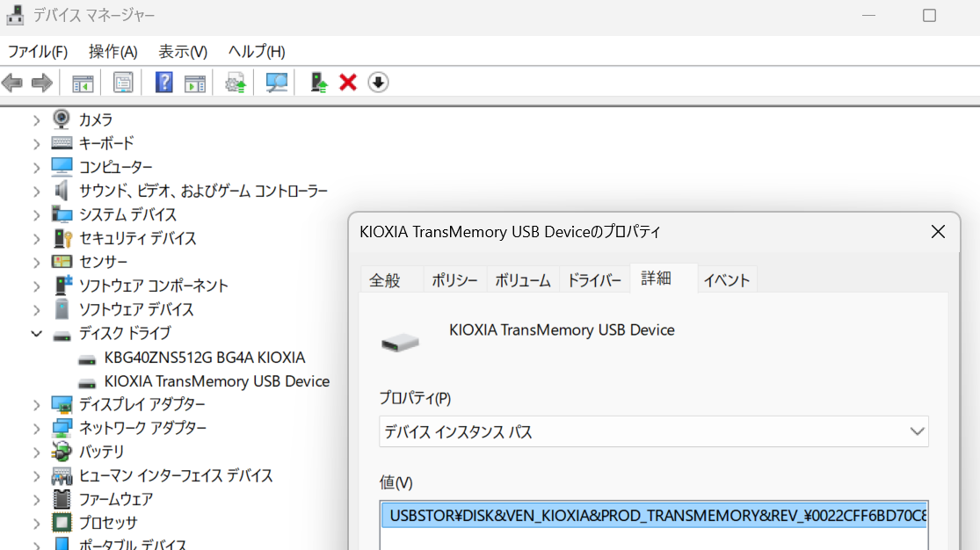Select the network adapter category icon

pyautogui.click(x=62, y=428)
